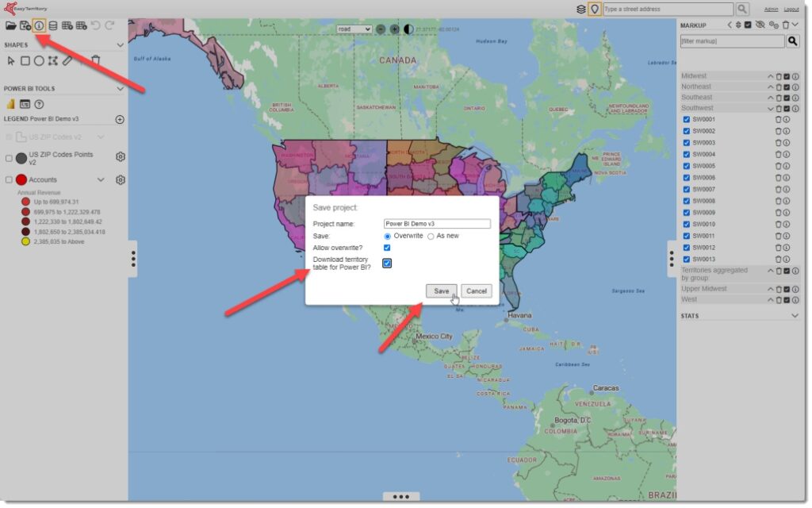Click the Power BI logo icon

coord(11,104)
